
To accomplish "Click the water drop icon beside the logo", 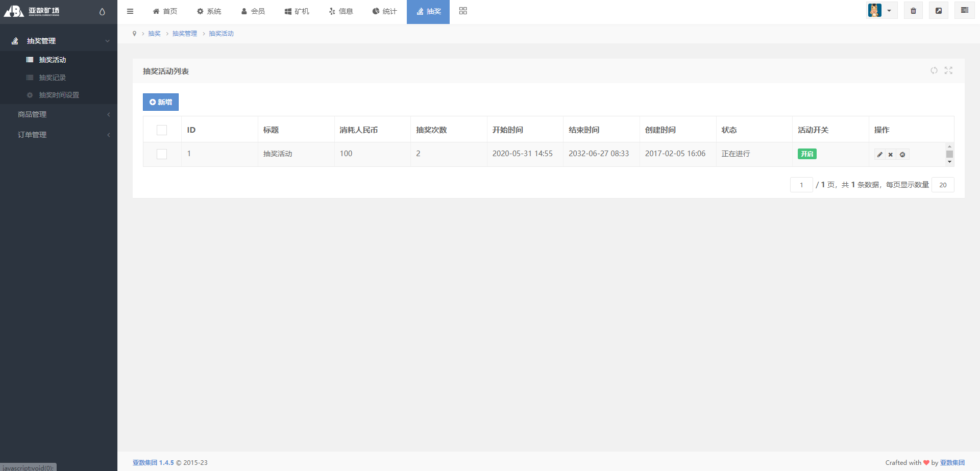I will [102, 12].
